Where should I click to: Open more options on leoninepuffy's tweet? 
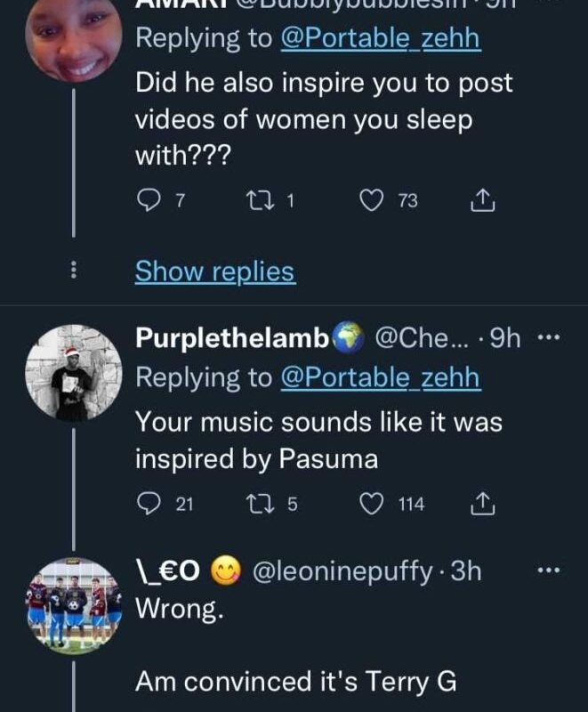click(x=551, y=570)
